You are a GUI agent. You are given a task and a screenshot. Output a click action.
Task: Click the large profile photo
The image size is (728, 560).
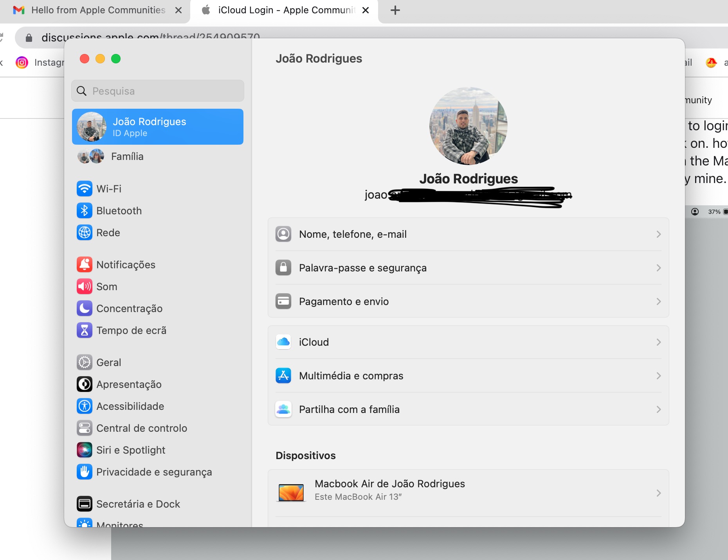pos(469,126)
